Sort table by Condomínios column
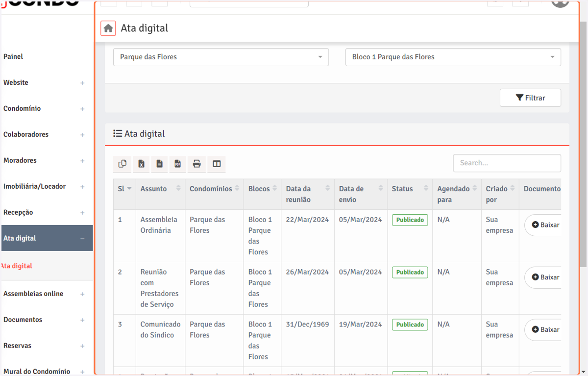588x376 pixels. click(x=237, y=189)
